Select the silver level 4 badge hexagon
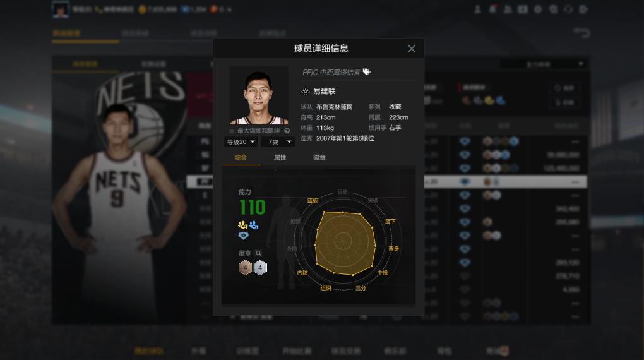Image resolution: width=644 pixels, height=360 pixels. 260,268
